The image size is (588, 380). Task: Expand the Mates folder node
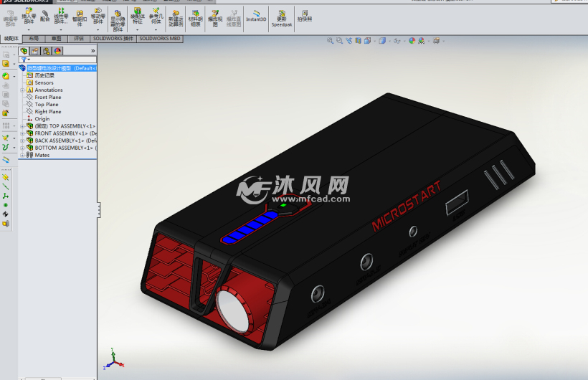coord(22,155)
